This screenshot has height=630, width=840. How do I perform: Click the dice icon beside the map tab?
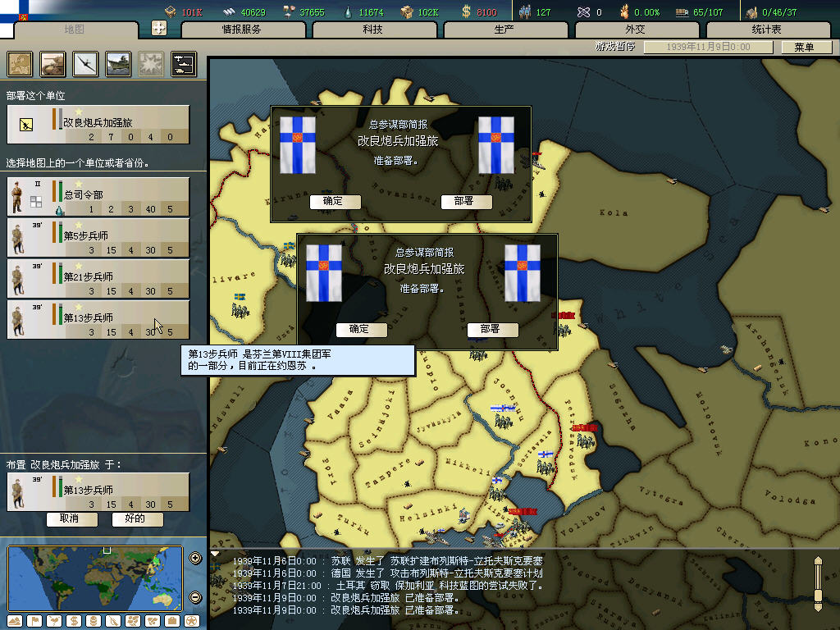click(159, 29)
